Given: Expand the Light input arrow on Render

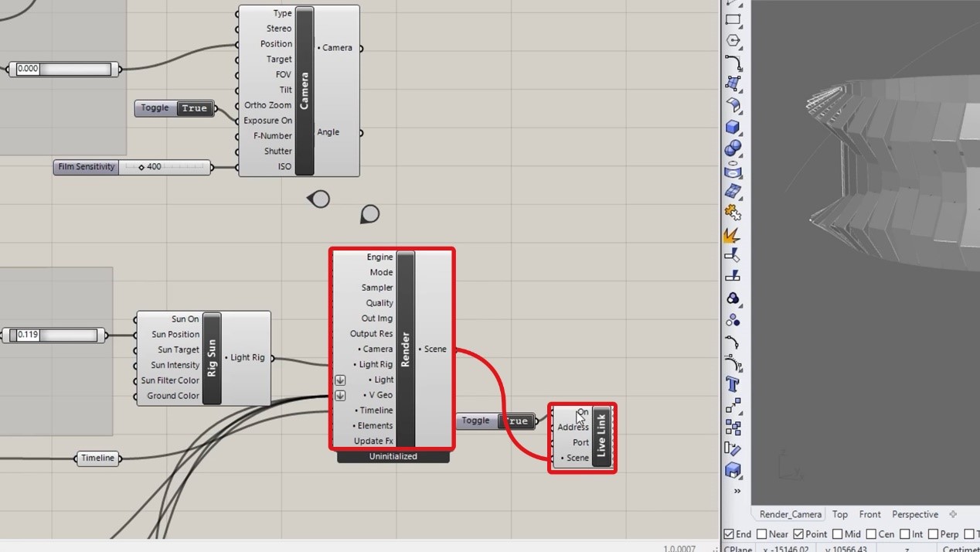Looking at the screenshot, I should [340, 380].
